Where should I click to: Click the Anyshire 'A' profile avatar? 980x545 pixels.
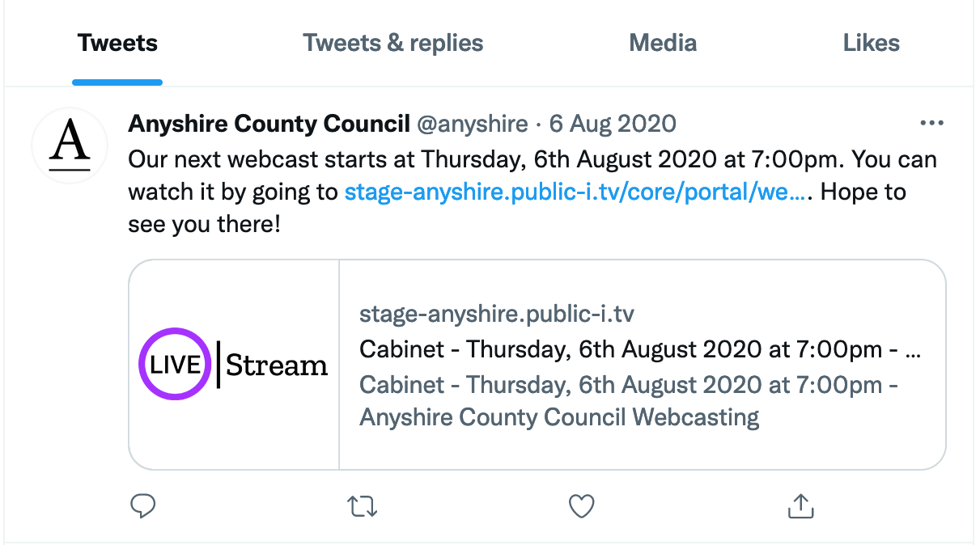coord(70,146)
